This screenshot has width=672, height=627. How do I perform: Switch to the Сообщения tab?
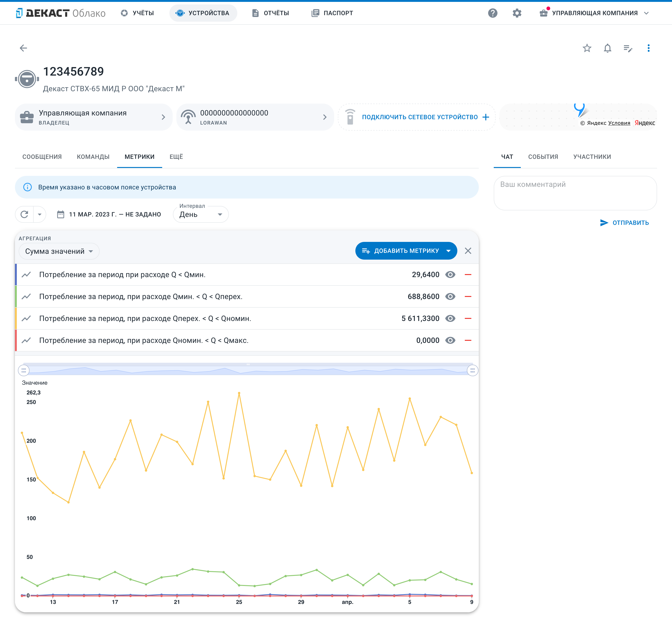coord(42,157)
